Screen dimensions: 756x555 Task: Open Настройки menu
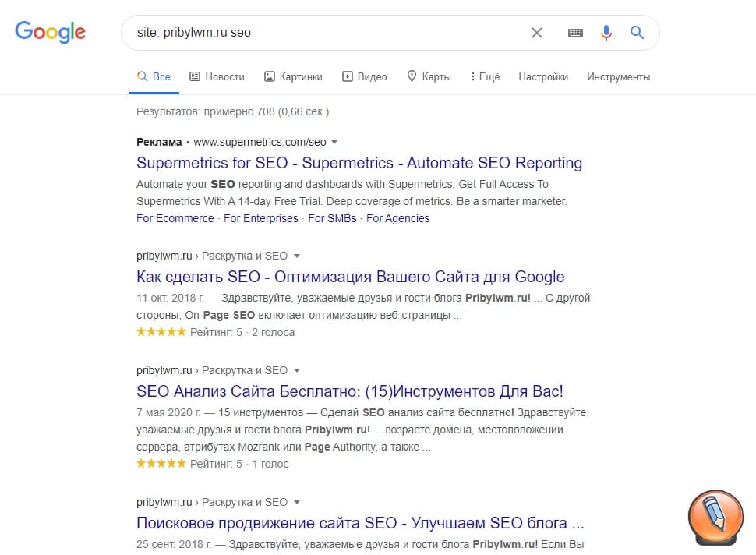coord(542,76)
